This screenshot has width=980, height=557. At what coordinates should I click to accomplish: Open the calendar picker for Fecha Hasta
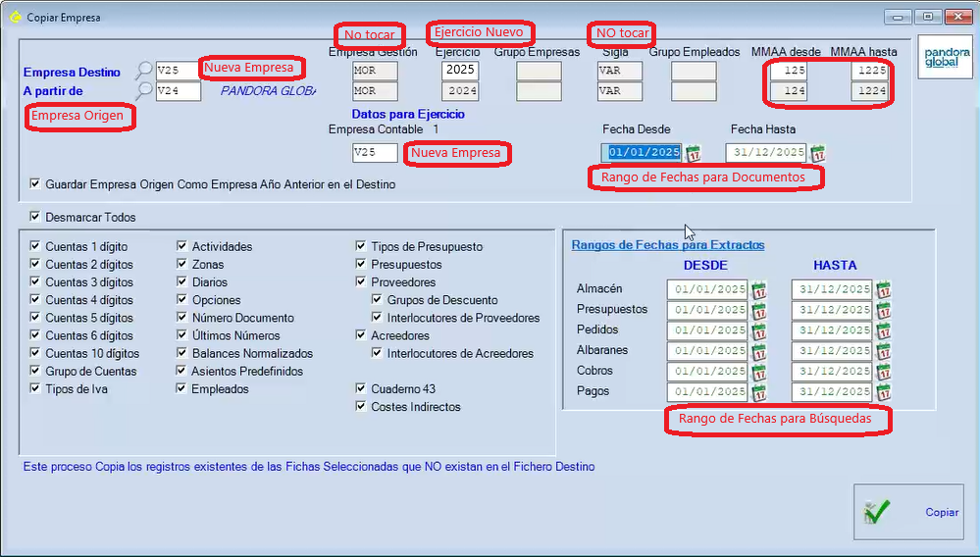pos(817,153)
